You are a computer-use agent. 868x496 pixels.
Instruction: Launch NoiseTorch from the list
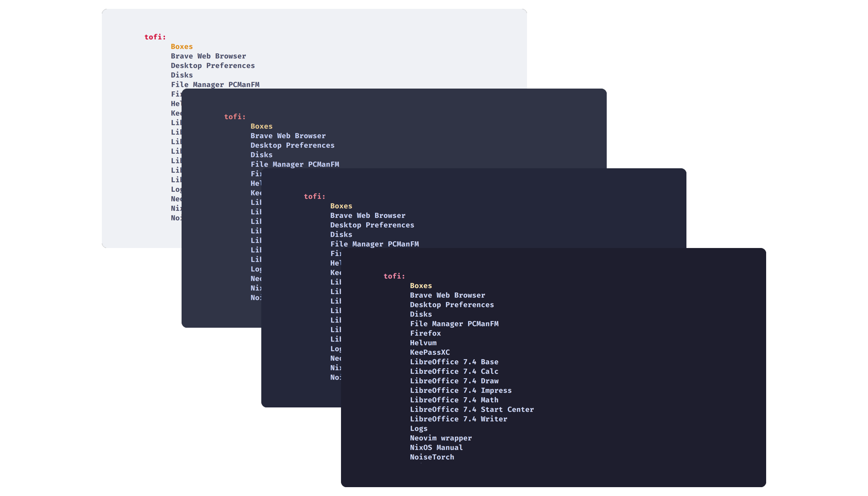(x=432, y=457)
